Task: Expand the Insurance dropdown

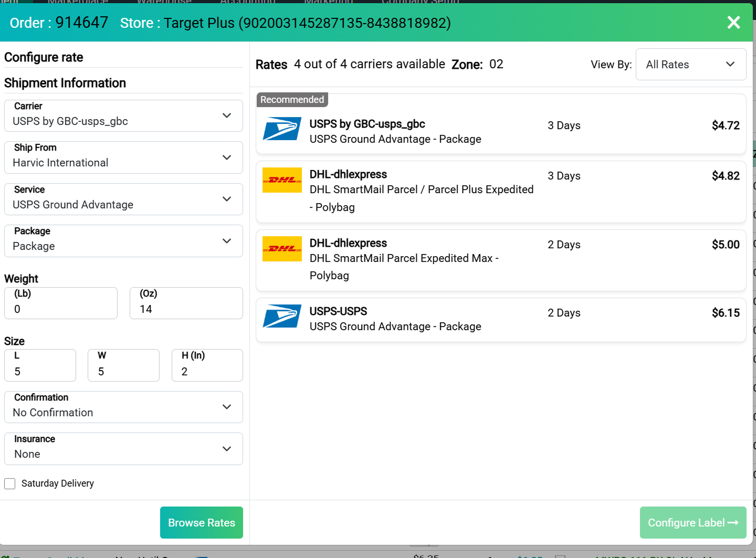Action: (x=123, y=449)
